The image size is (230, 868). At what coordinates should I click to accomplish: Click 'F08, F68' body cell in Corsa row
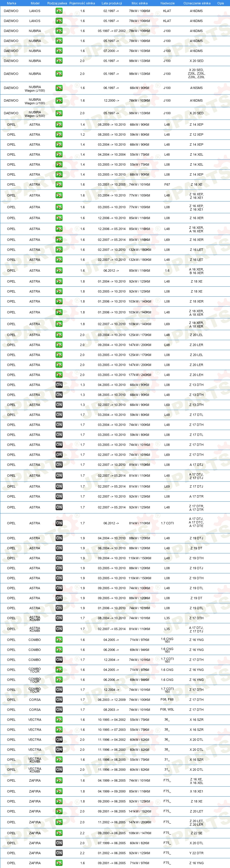tap(167, 699)
